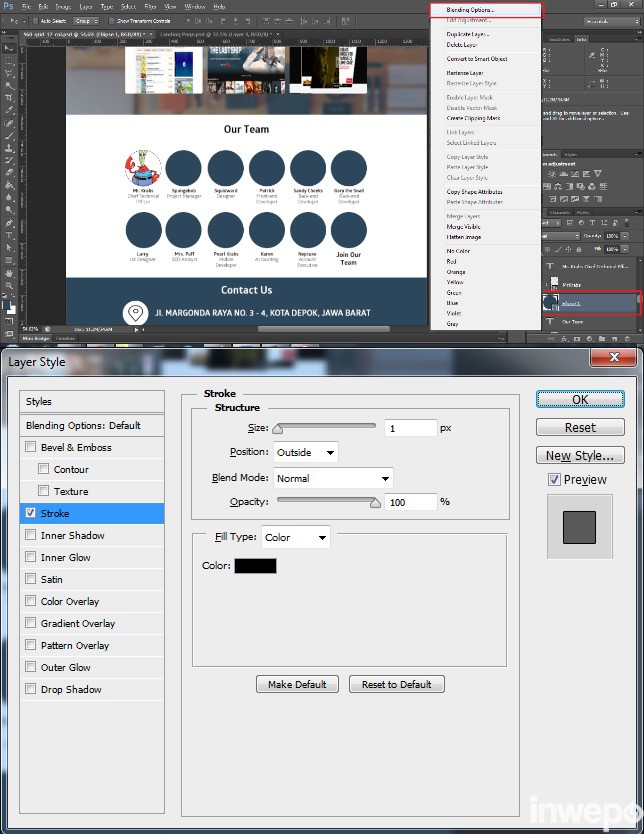Viewport: 644px width, 834px height.
Task: Enable the Inner Glow checkbox
Action: click(30, 557)
